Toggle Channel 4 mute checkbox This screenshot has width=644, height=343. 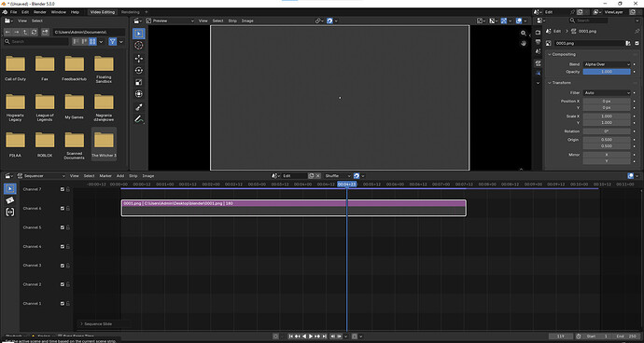[63, 247]
